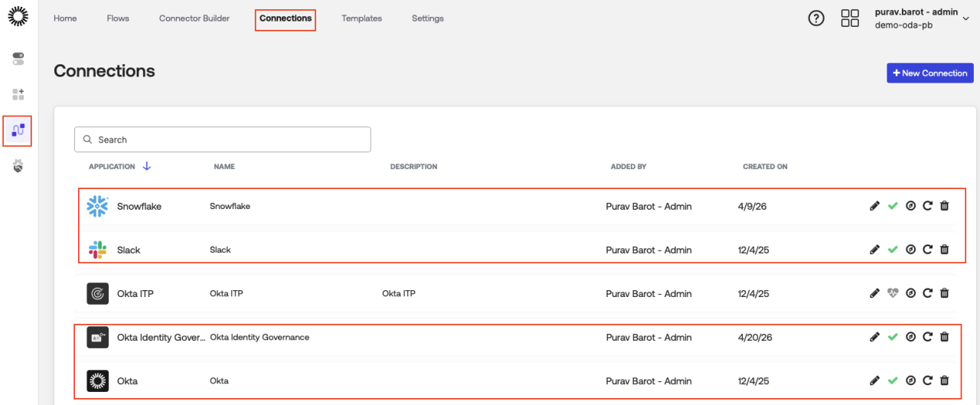
Task: Select the Snowflake application name text
Action: [x=139, y=206]
